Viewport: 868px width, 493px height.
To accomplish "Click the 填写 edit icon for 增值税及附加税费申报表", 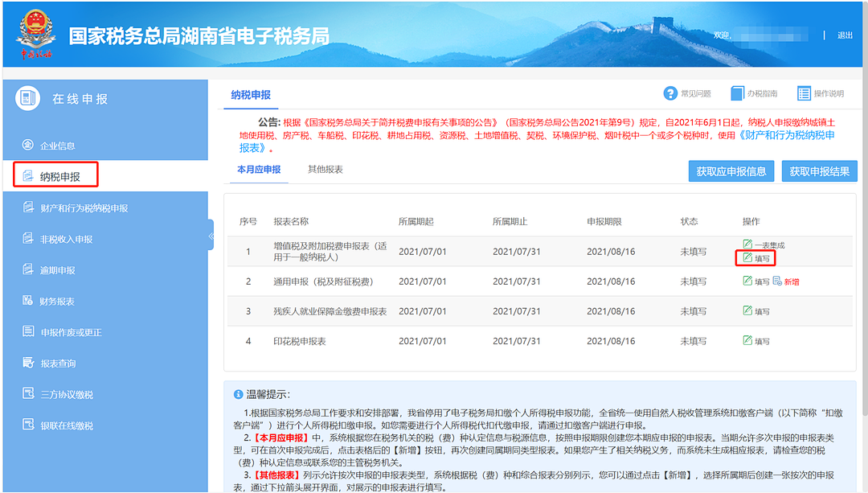I will coord(747,257).
